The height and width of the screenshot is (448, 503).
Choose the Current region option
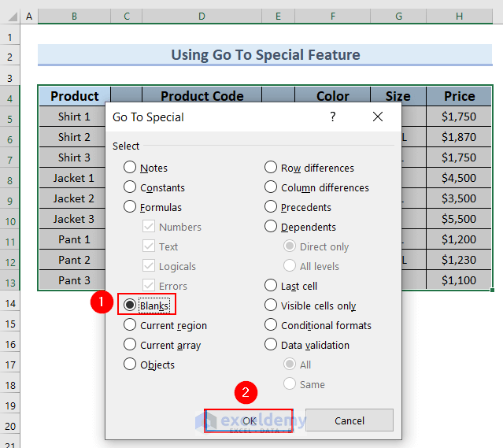tap(165, 325)
